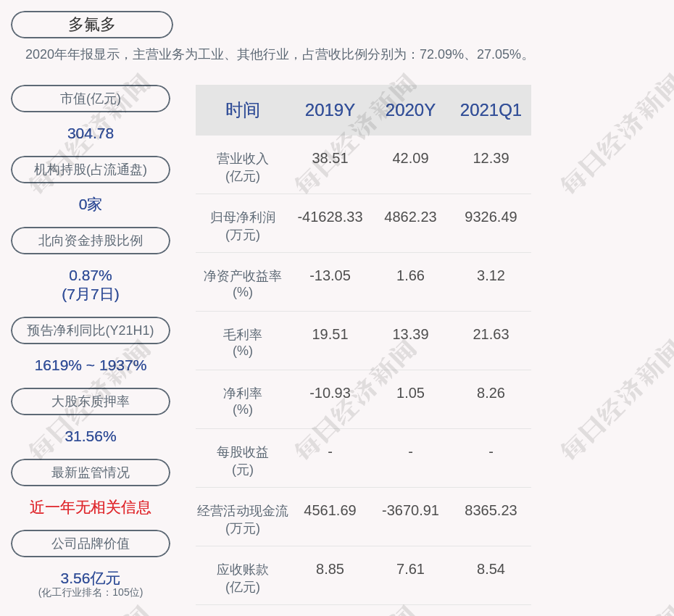Click the 大股东质押率 pill button

coord(91,401)
